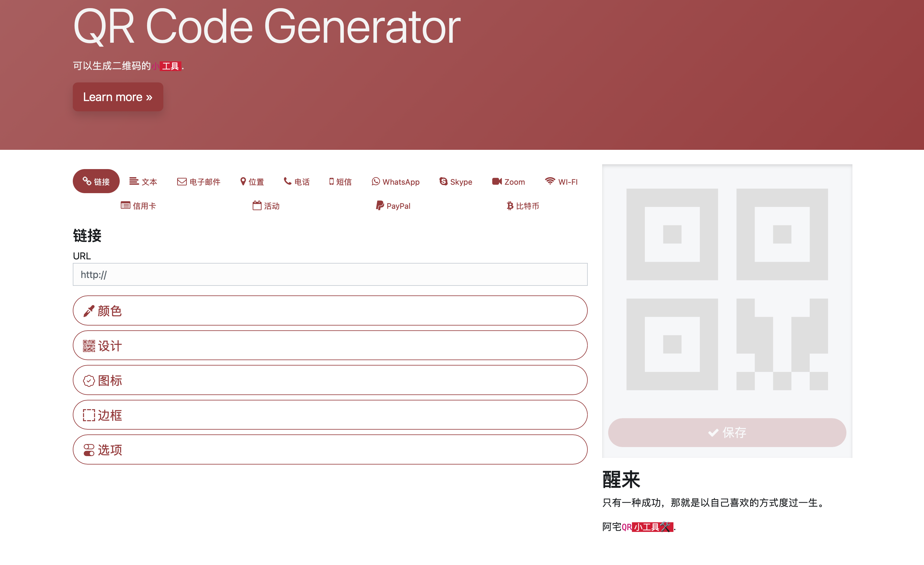Click the 比特币 bitcoin icon
The width and height of the screenshot is (924, 565).
click(x=510, y=205)
